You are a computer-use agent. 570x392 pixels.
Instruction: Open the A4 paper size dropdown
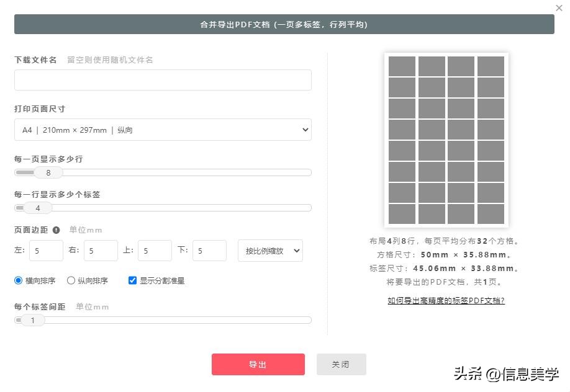(163, 130)
